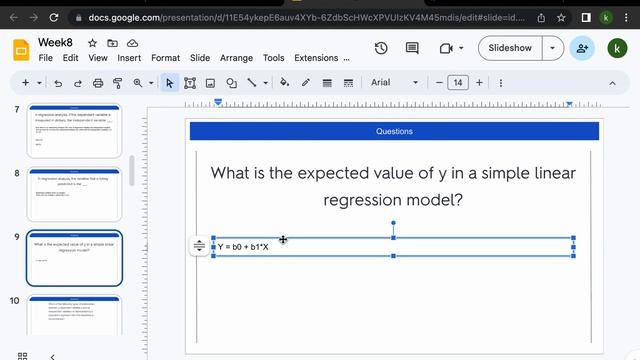Open the move to folder icon

tap(112, 43)
